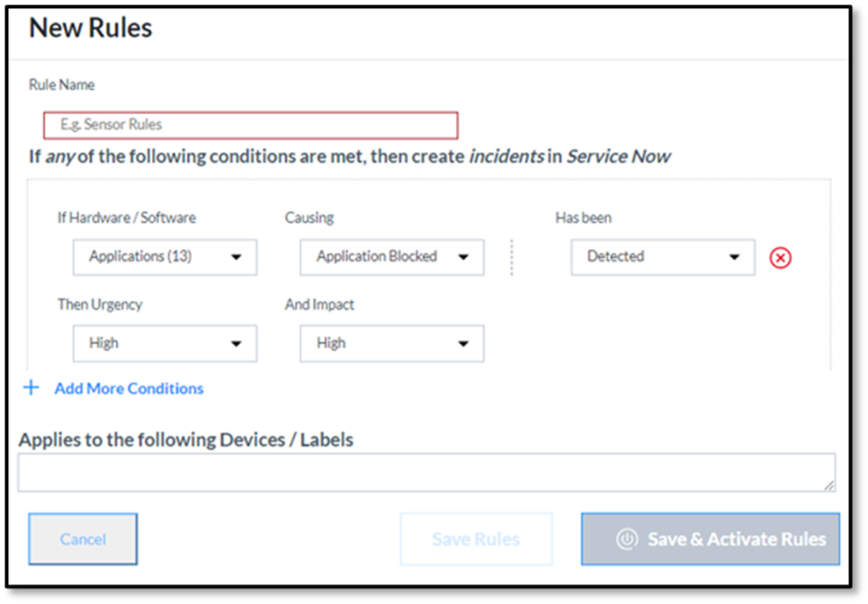Click the Devices / Labels text area

426,472
